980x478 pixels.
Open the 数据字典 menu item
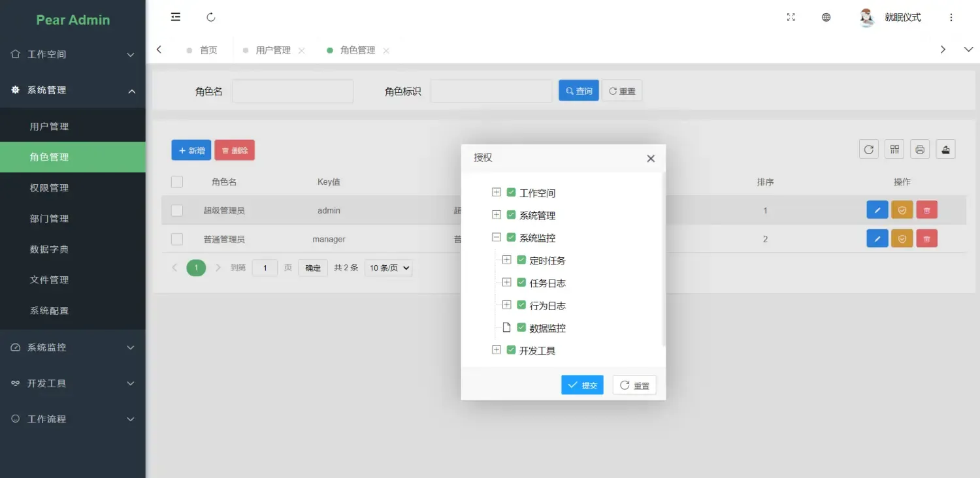pyautogui.click(x=50, y=249)
